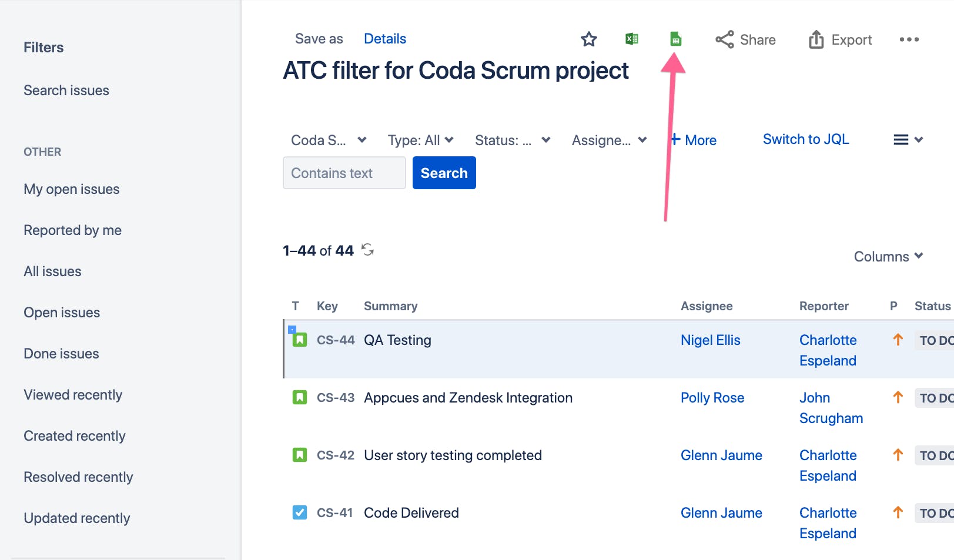Export results to Excel
This screenshot has height=560, width=954.
click(631, 38)
